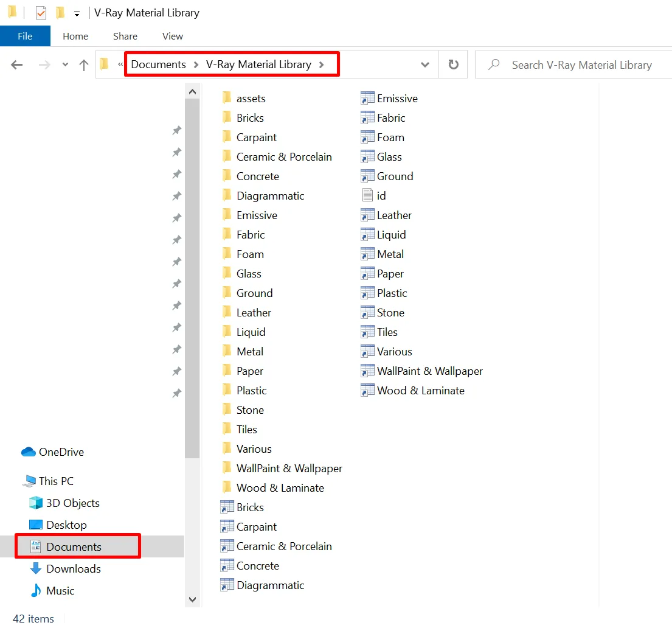Open the assets folder
Screen dimensions: 672x628
click(251, 99)
